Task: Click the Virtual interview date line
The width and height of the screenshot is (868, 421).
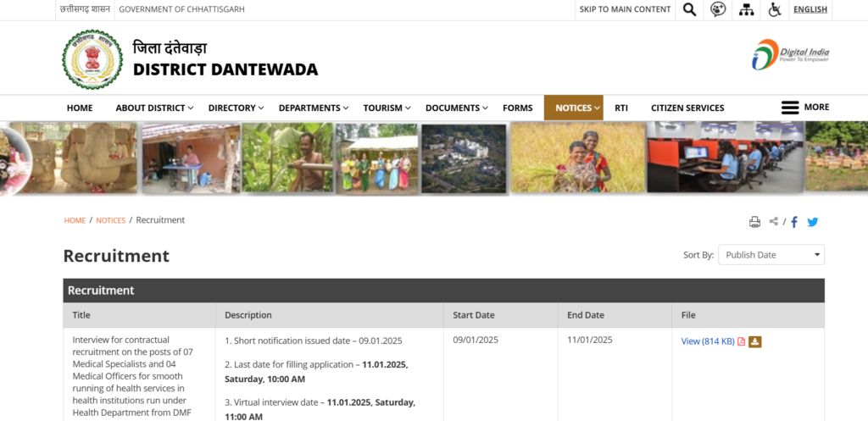Action: point(320,409)
